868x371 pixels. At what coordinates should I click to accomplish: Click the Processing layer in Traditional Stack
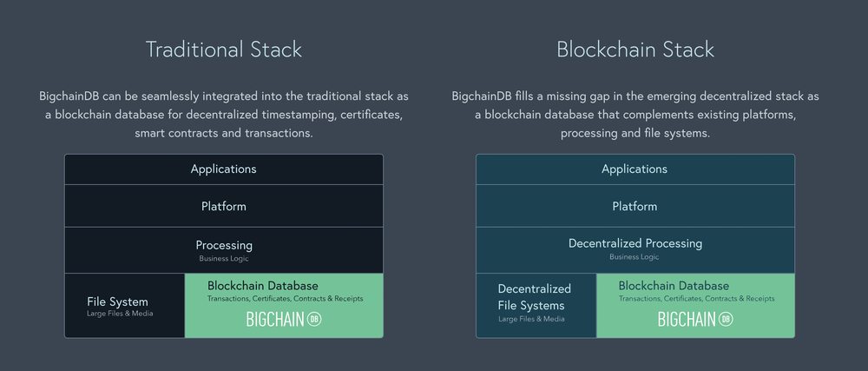[x=224, y=246]
